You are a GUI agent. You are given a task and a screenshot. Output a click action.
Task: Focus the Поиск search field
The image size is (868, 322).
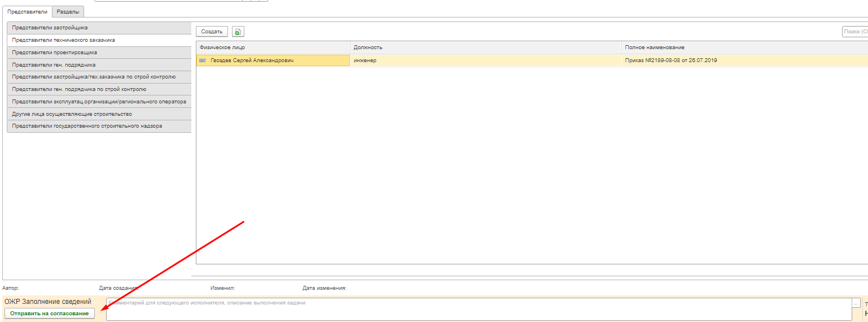854,32
